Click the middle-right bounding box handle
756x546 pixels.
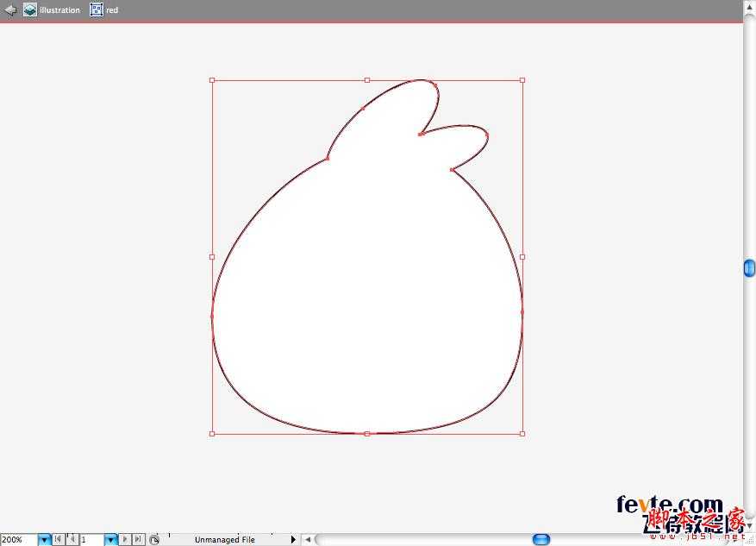pyautogui.click(x=522, y=257)
